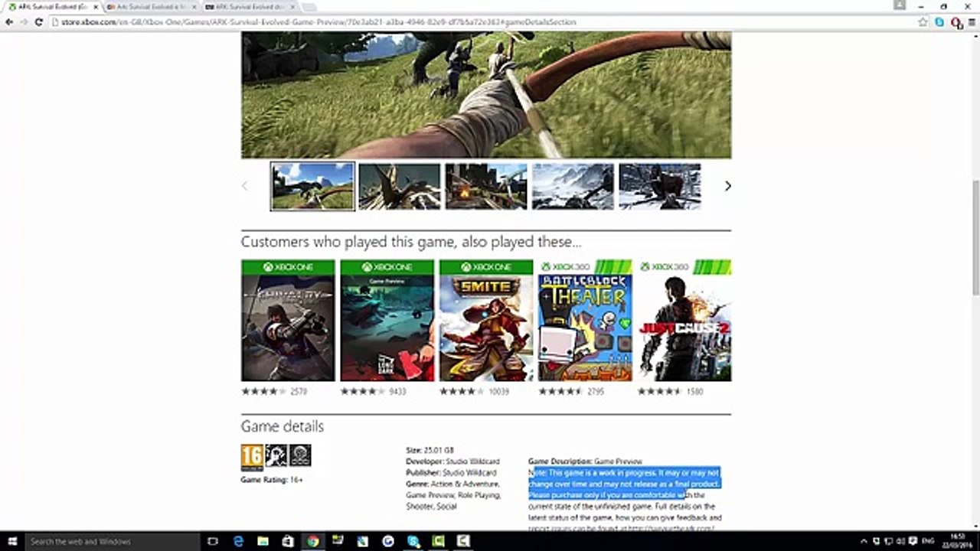
Task: Click the 10039 rating count under SMITE
Action: (x=499, y=391)
